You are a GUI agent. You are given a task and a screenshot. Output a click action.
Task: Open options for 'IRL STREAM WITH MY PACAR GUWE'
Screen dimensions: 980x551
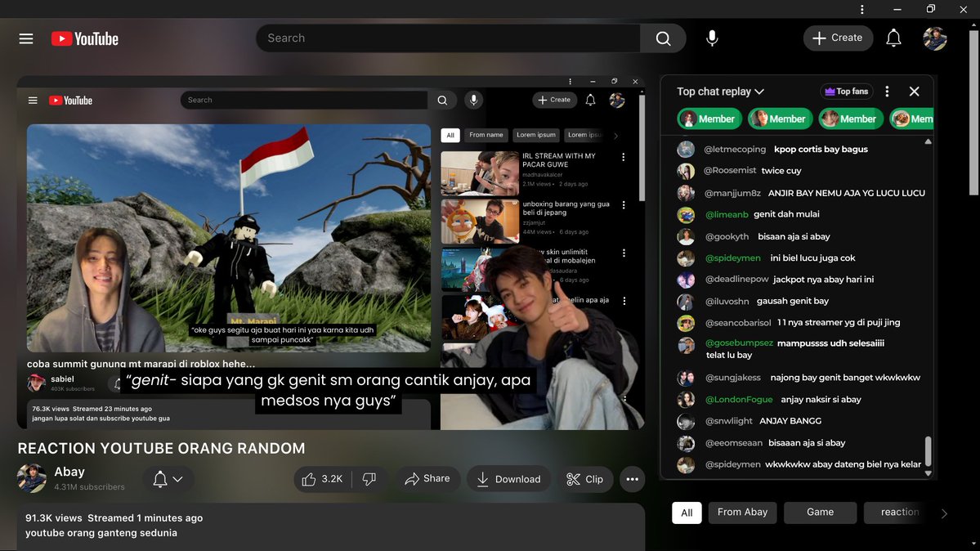(x=623, y=157)
